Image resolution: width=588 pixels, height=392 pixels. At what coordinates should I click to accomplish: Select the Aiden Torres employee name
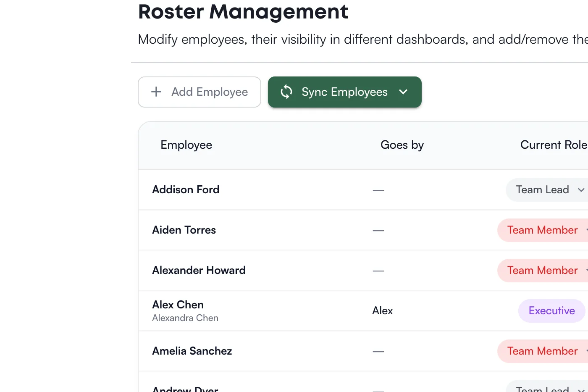(x=184, y=230)
